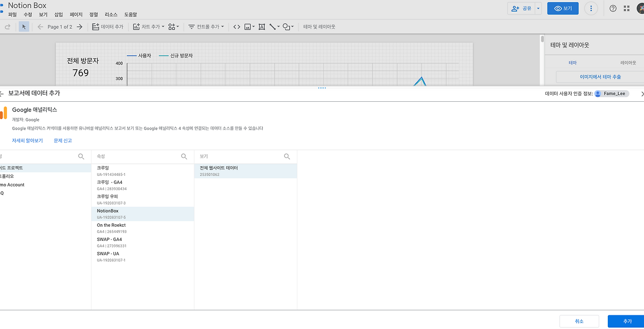Select the 전체 웹사이트 데이터 view
644x329 pixels.
point(246,171)
